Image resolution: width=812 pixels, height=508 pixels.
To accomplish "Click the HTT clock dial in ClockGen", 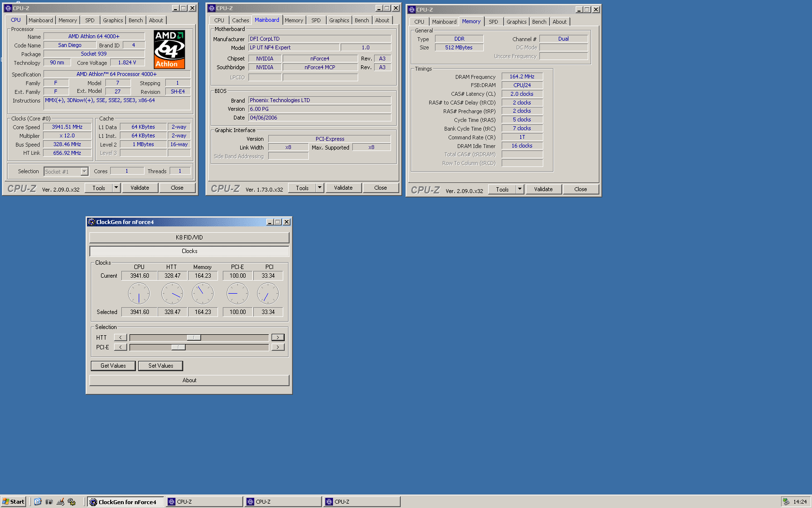I will (x=172, y=294).
